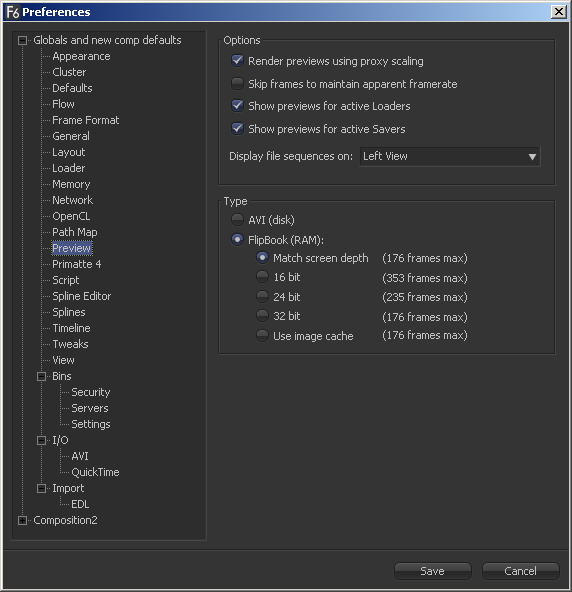This screenshot has height=592, width=572.
Task: Collapse the I/O tree node
Action: [x=42, y=441]
